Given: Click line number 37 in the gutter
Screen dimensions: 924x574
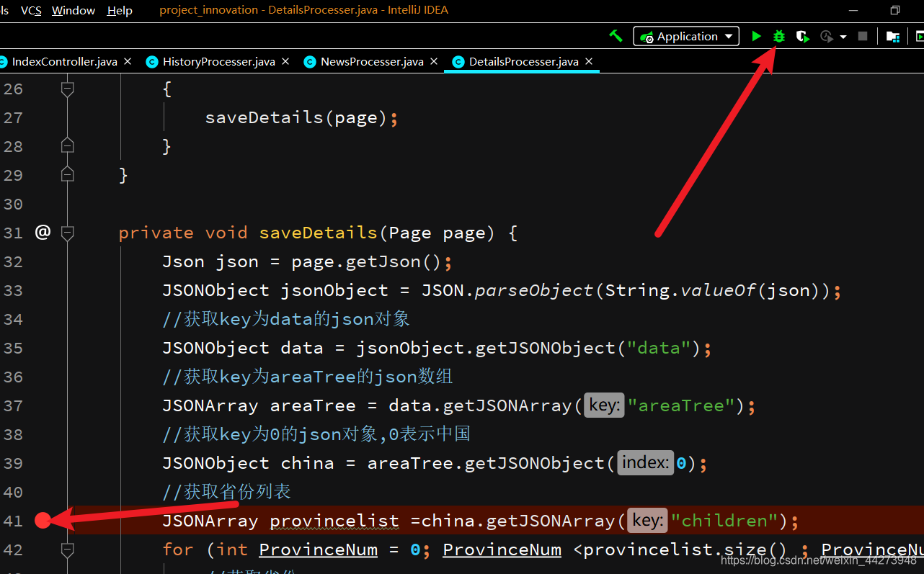Looking at the screenshot, I should [13, 405].
